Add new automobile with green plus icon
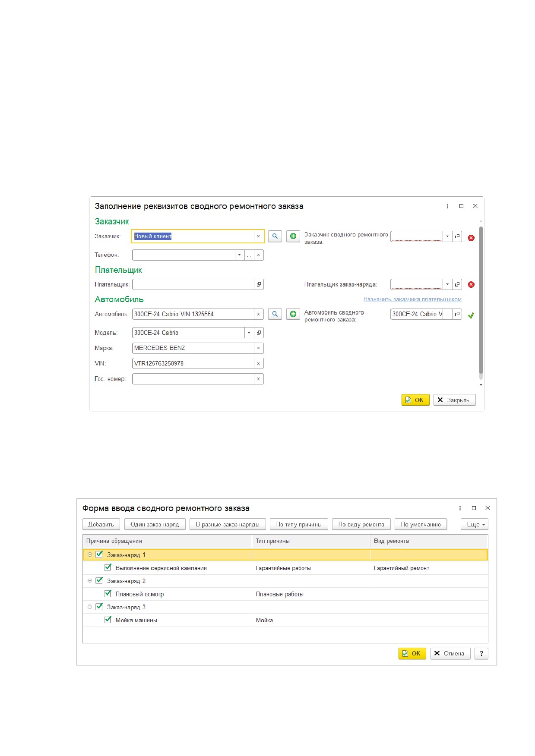 click(x=293, y=314)
